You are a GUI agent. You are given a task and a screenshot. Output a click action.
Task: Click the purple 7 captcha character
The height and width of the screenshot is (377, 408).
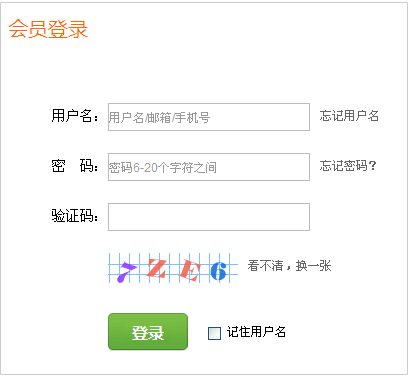coord(126,272)
